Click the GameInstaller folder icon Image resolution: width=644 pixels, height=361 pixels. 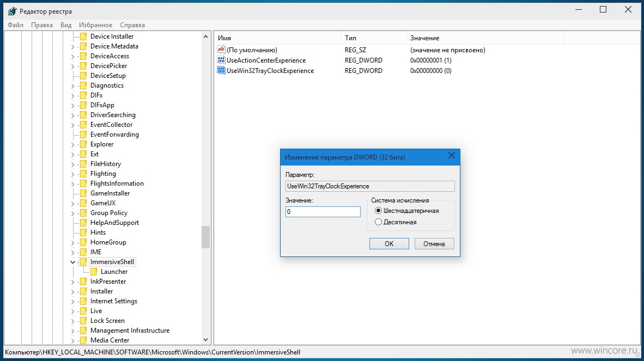83,193
